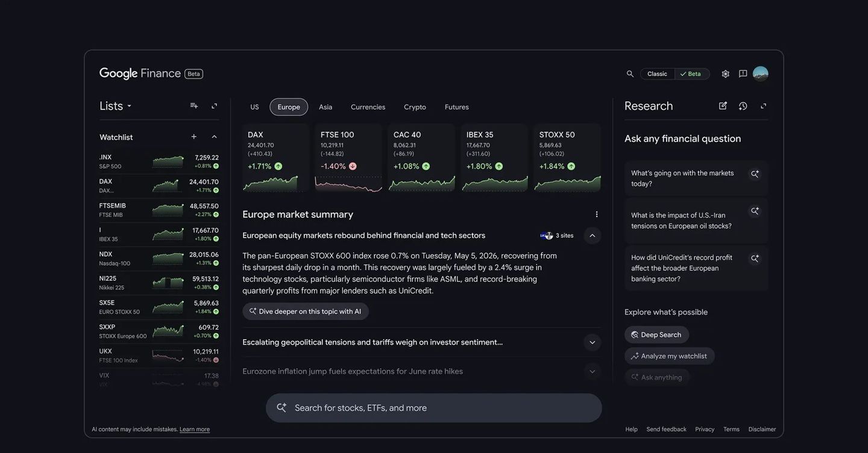The height and width of the screenshot is (453, 868).
Task: Open the DAX index card
Action: [x=276, y=158]
